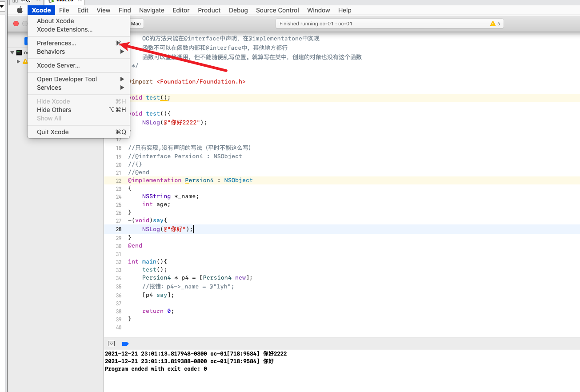
Task: Click the #import Foundation.h line
Action: 187,81
